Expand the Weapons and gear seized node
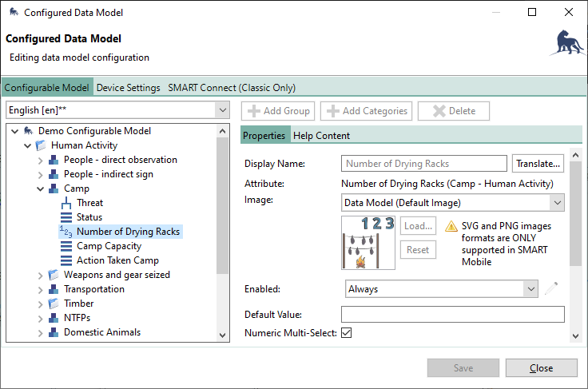This screenshot has height=389, width=588. coord(40,275)
